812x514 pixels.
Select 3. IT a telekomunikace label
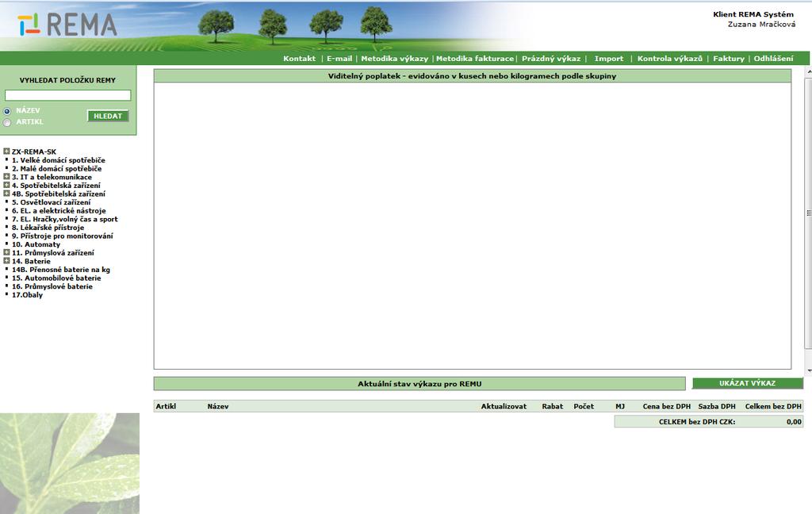click(x=52, y=177)
